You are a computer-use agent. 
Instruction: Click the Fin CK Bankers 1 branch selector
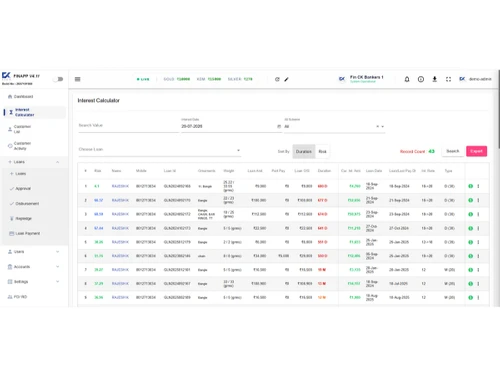coord(361,79)
